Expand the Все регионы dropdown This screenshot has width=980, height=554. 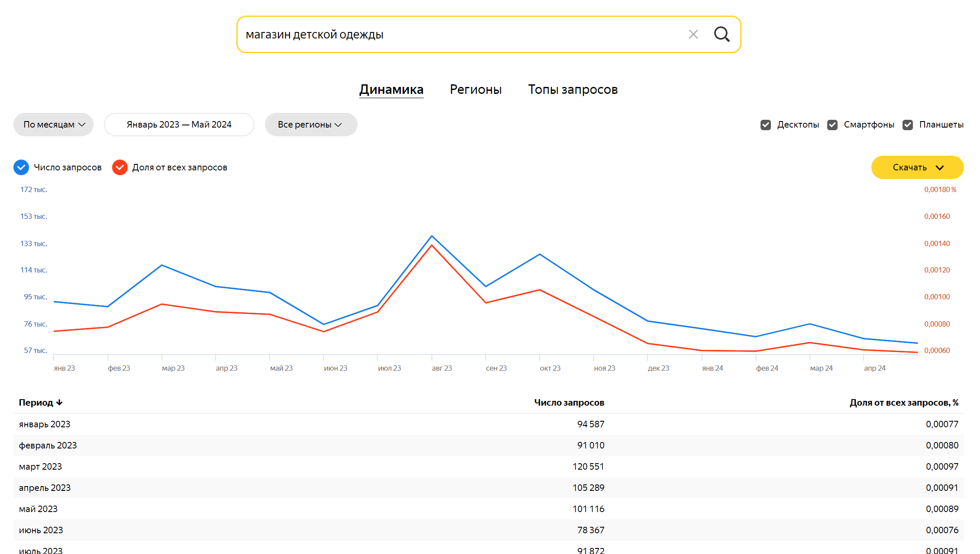[x=311, y=125]
